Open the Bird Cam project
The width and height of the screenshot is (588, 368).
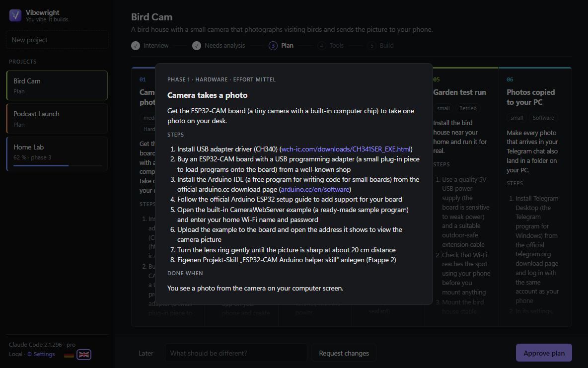(57, 85)
